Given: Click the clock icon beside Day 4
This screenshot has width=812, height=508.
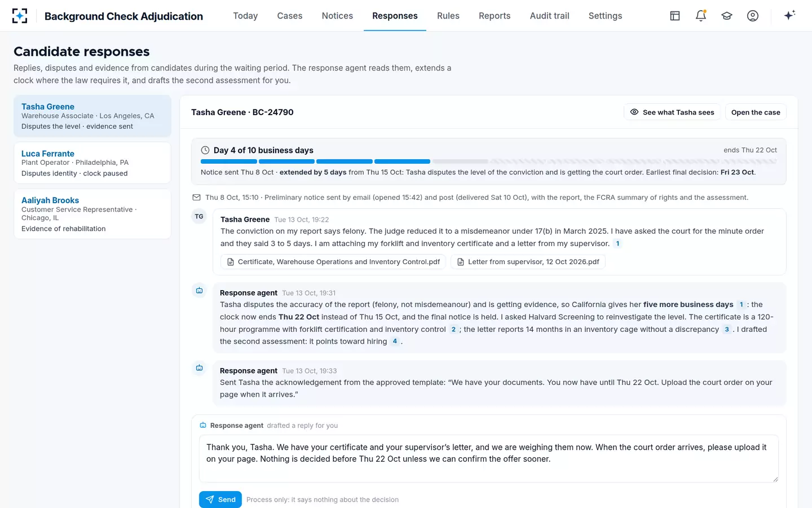Looking at the screenshot, I should pyautogui.click(x=205, y=150).
